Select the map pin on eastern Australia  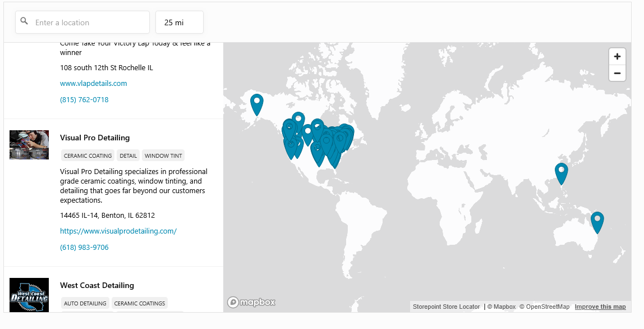point(597,222)
